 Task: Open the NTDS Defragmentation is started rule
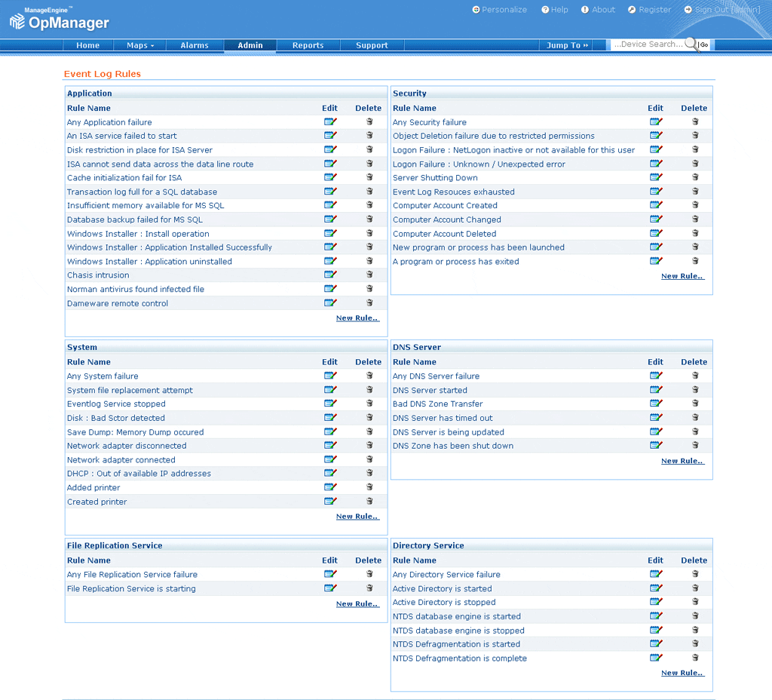click(456, 644)
